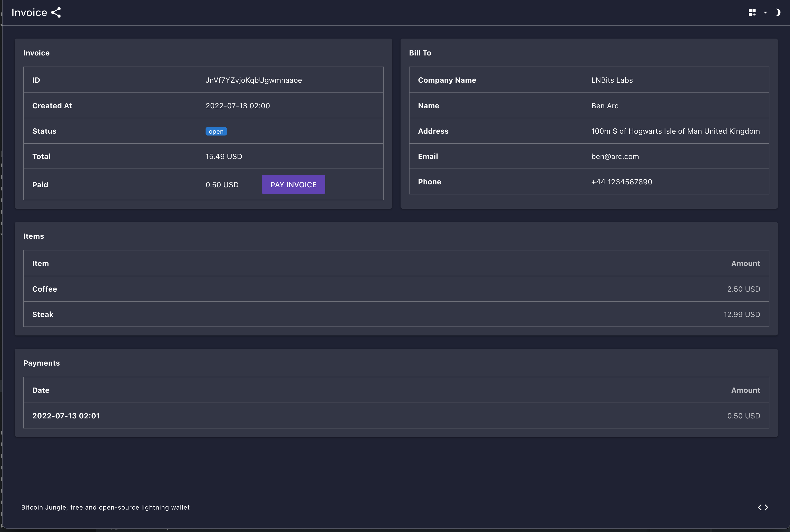790x532 pixels.
Task: Click the Created At value 2022-07-13 02:00
Action: (238, 105)
